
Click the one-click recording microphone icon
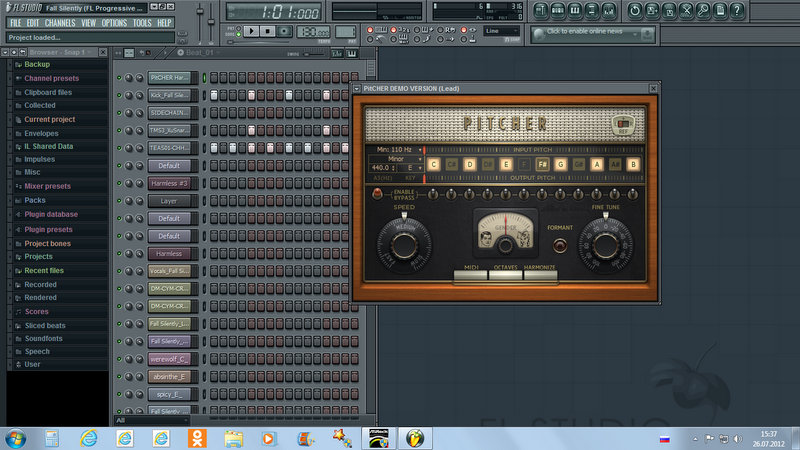[703, 10]
